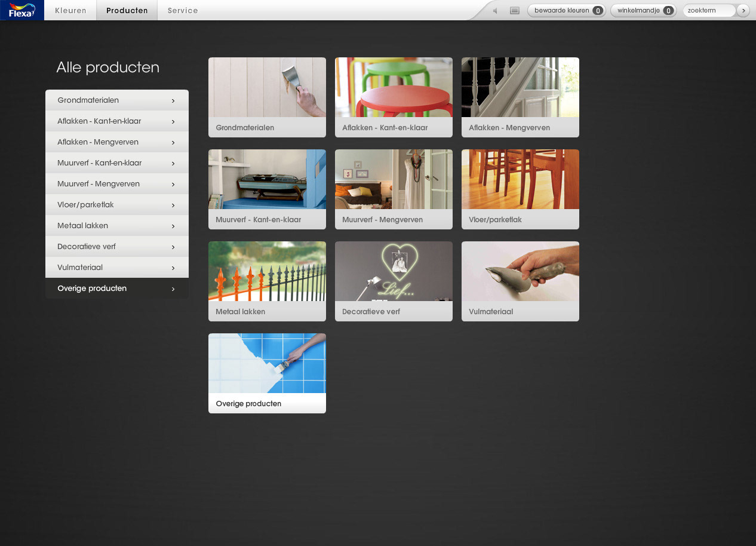This screenshot has height=546, width=756.
Task: Select Overige producten in the sidebar
Action: click(117, 289)
